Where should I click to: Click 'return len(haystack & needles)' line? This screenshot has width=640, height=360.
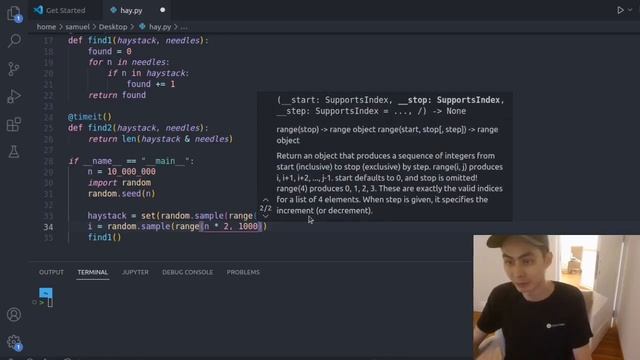[160, 139]
